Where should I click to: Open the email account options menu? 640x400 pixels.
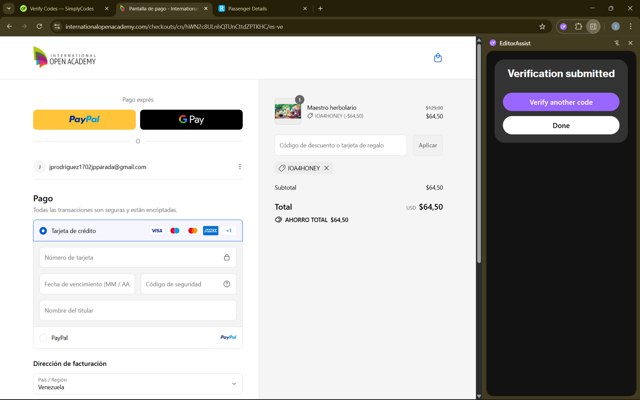[240, 167]
